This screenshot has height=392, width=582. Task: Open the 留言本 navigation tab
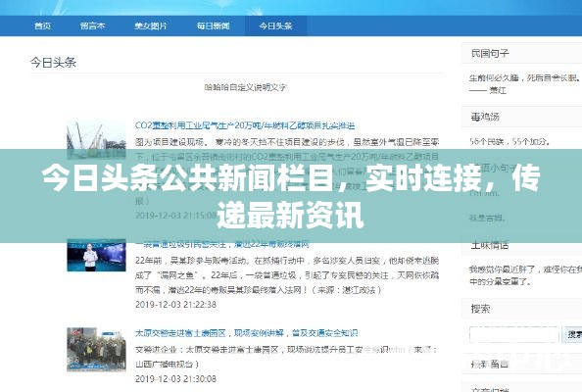[x=92, y=25]
